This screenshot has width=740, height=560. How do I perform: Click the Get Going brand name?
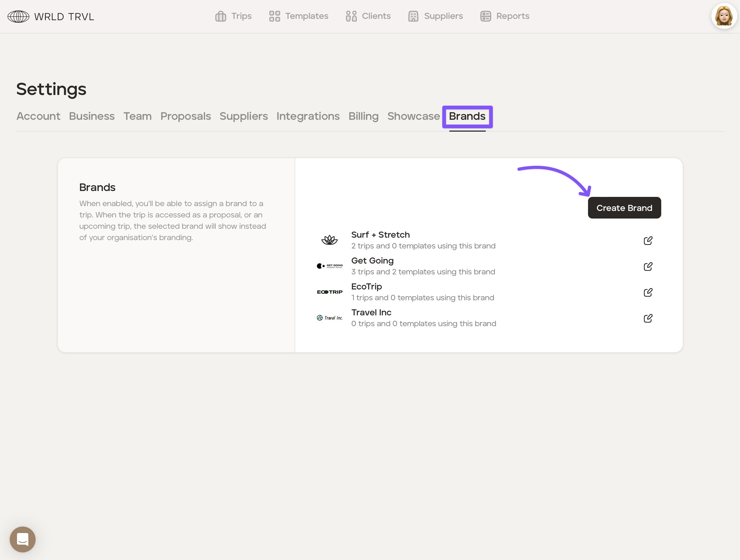(372, 261)
